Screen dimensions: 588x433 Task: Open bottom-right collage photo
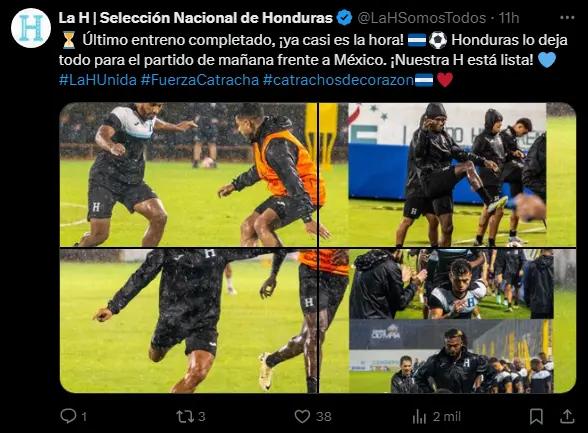pyautogui.click(x=447, y=321)
